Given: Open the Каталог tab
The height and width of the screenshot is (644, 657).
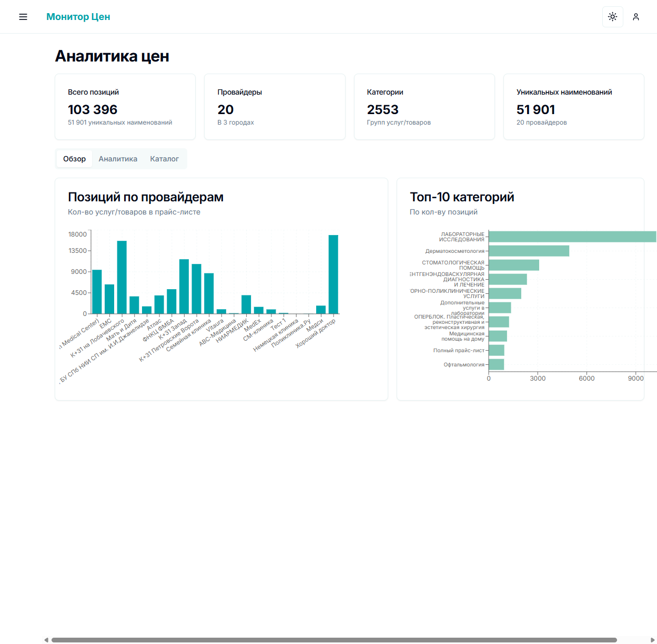Looking at the screenshot, I should 164,159.
